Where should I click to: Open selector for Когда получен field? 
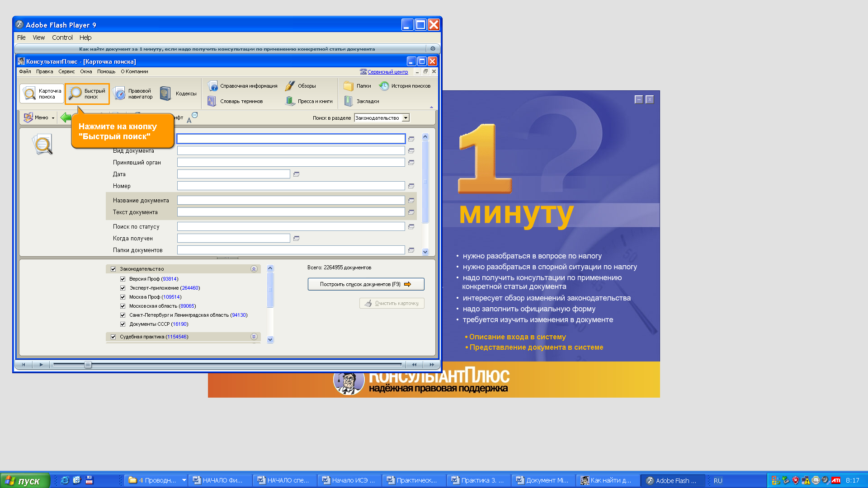296,238
